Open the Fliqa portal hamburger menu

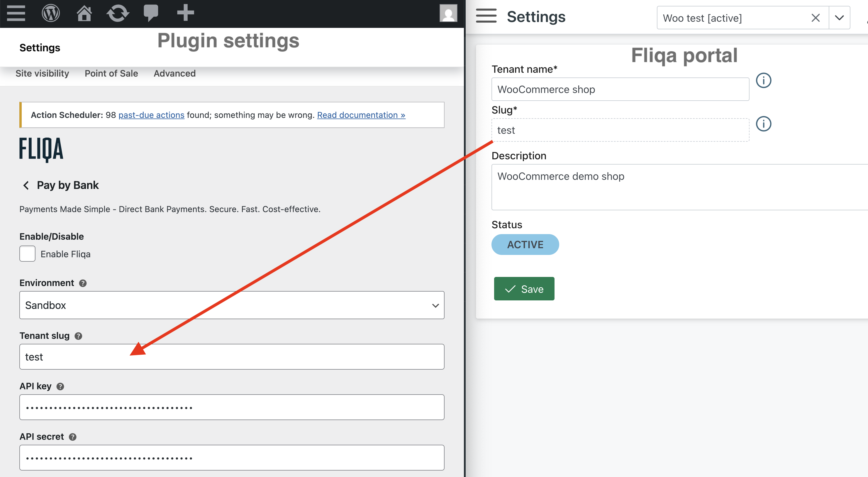(486, 16)
